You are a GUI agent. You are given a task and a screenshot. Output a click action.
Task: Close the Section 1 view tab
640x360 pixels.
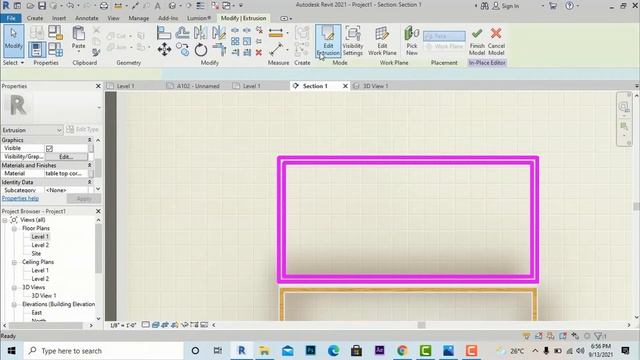click(345, 86)
